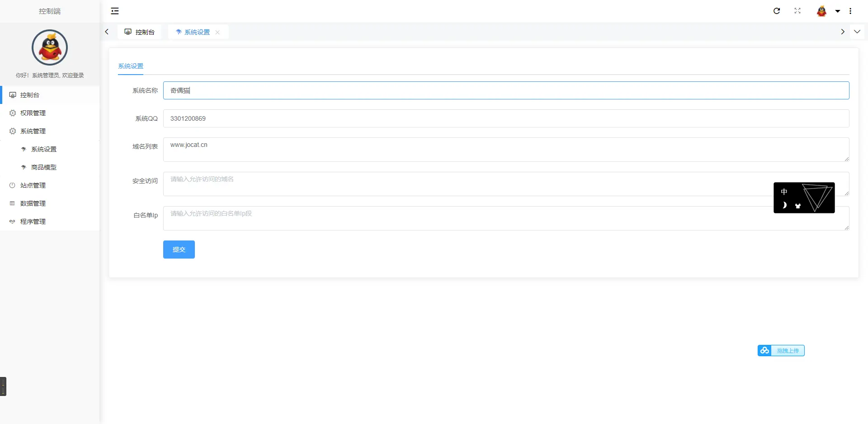Image resolution: width=868 pixels, height=424 pixels.
Task: Expand 程序管理 in the sidebar
Action: click(50, 221)
